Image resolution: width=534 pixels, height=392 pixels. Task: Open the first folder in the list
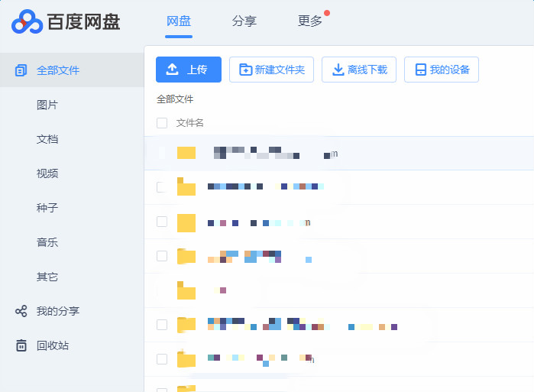click(x=186, y=153)
